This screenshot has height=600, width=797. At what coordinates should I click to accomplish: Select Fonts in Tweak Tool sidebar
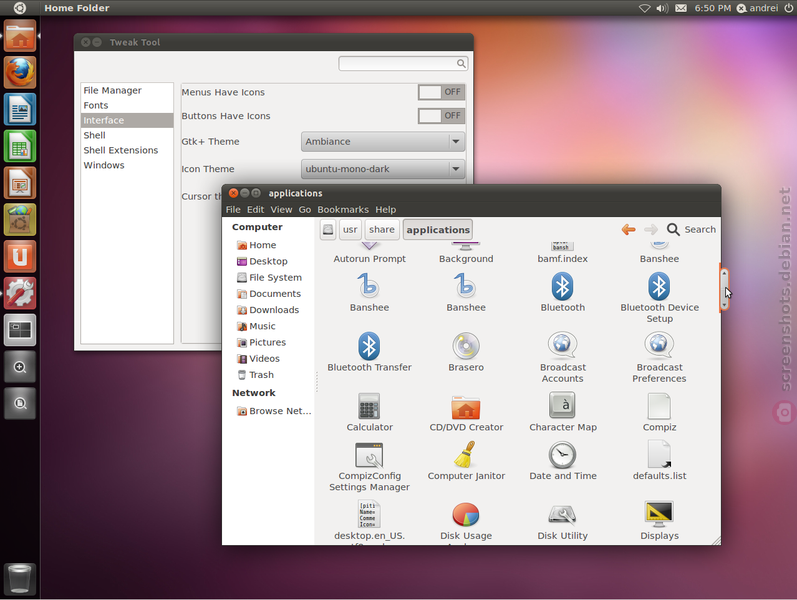coord(127,105)
